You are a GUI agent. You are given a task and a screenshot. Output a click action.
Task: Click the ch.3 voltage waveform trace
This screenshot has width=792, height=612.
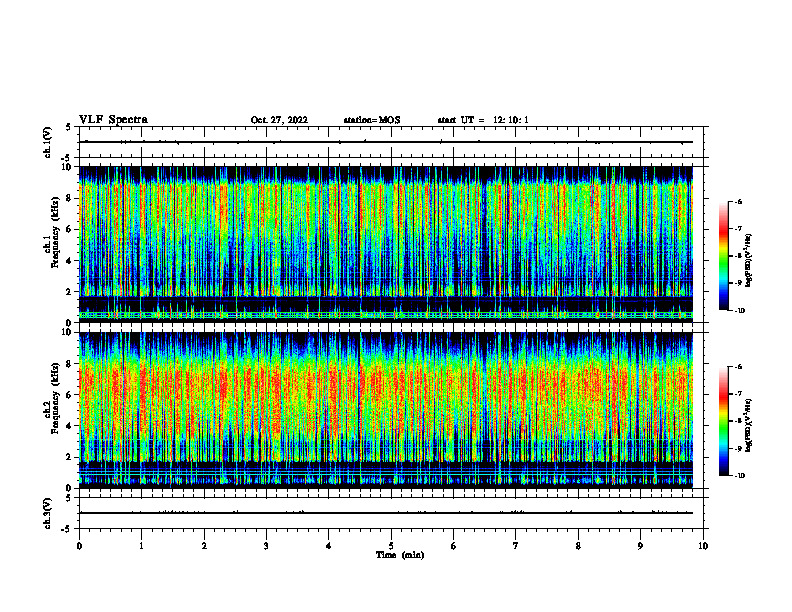386,513
